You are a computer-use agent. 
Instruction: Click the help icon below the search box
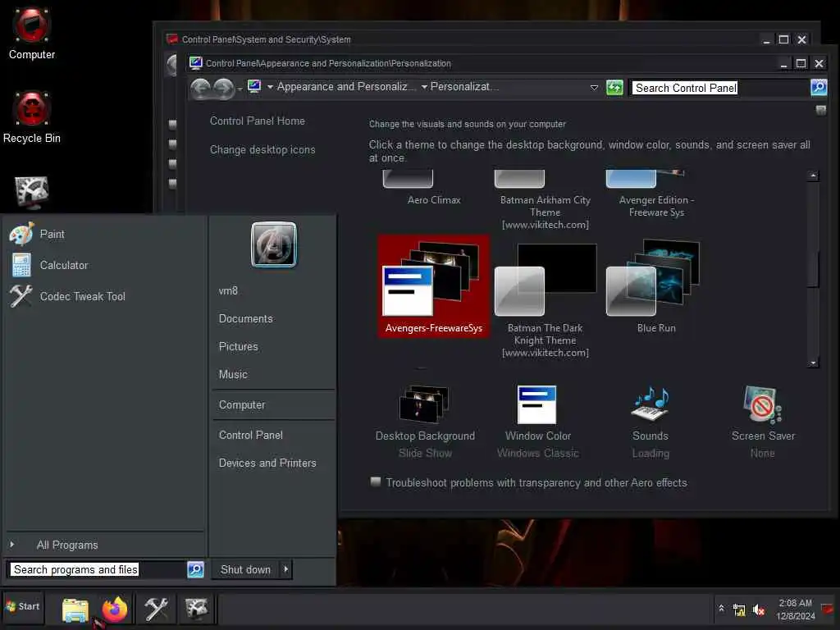point(820,111)
